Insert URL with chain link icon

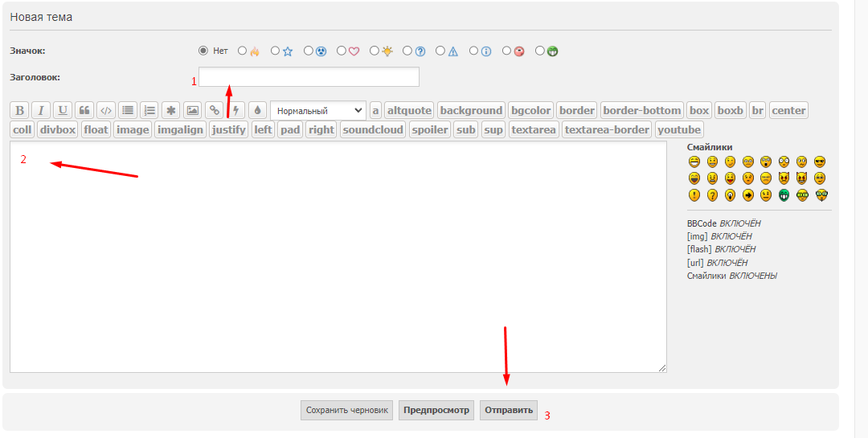[215, 110]
